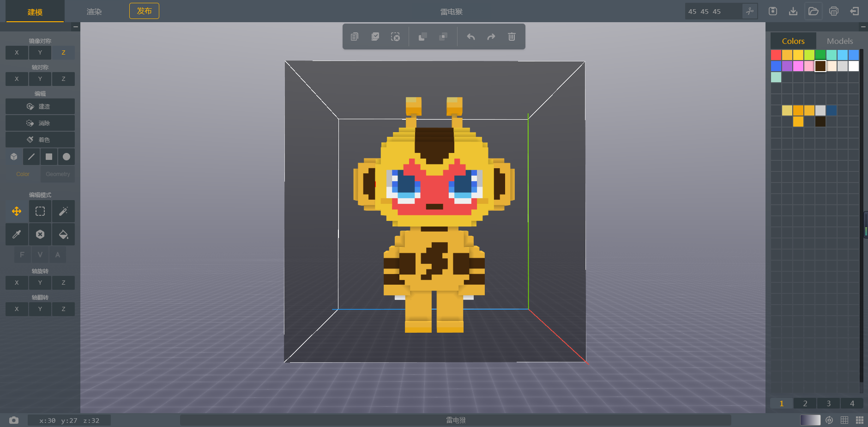Collapse the right Colors panel

pos(863,27)
